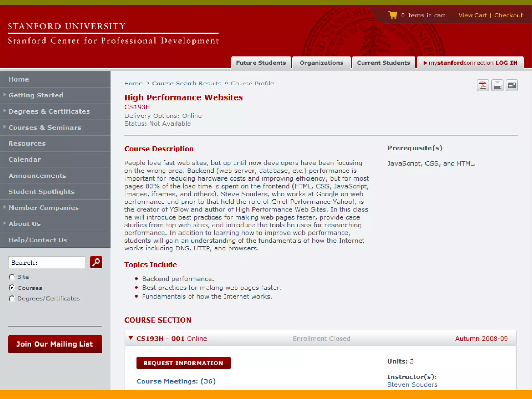Select the Courses search radio button

tap(12, 288)
